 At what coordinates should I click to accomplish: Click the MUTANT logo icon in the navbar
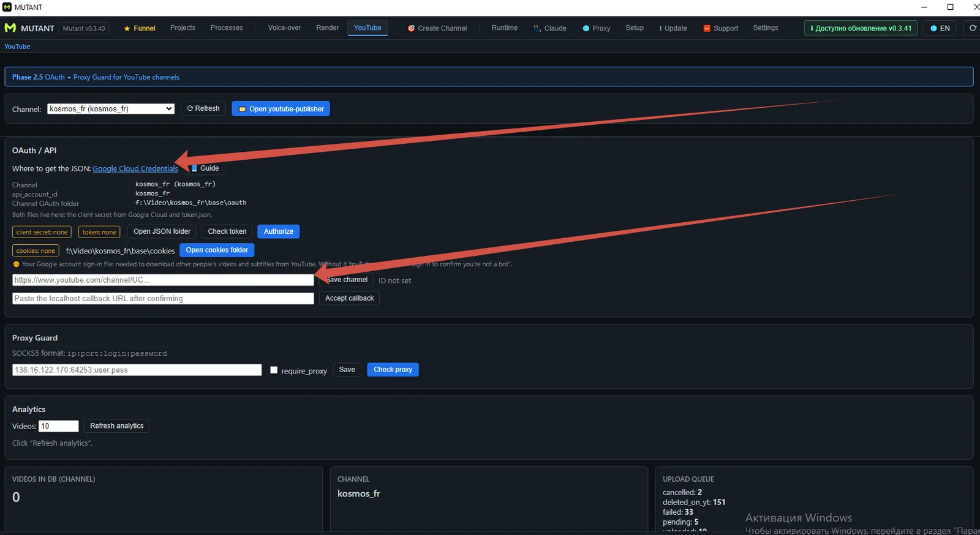[x=10, y=28]
